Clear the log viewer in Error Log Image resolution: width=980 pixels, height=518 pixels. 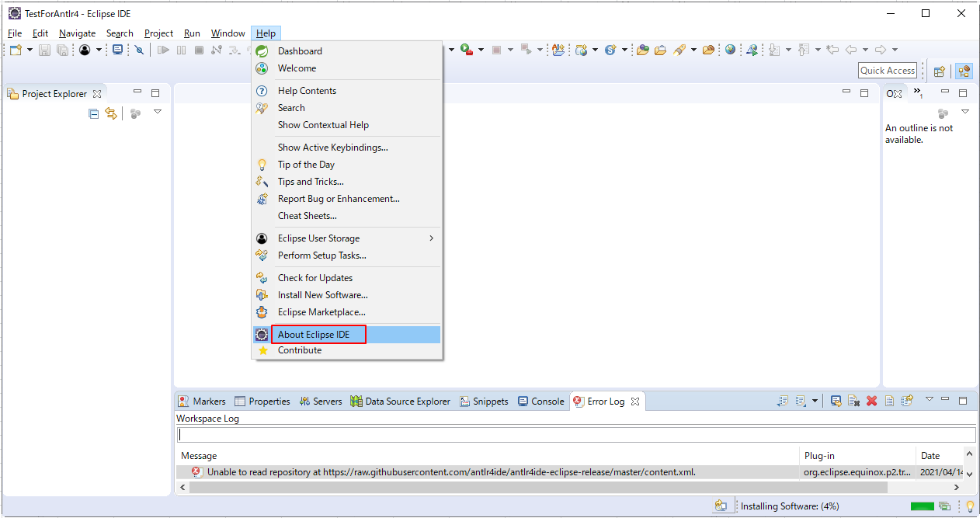[x=853, y=401]
